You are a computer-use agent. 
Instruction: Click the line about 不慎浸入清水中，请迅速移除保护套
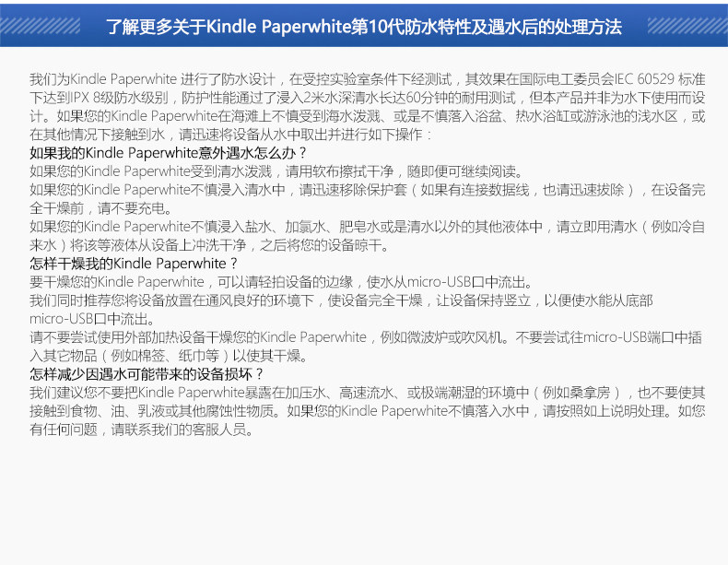[368, 190]
